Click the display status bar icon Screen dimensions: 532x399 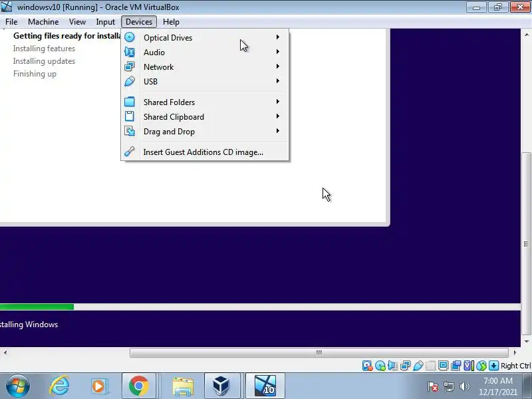[443, 365]
